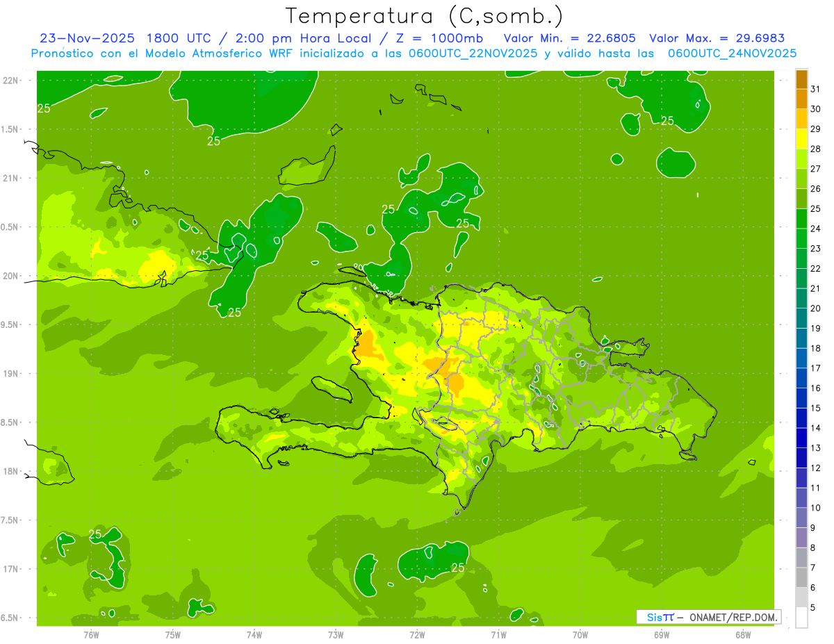Select valid-until time "0600UTC_24NOV2025"
The width and height of the screenshot is (834, 644).
pyautogui.click(x=732, y=53)
